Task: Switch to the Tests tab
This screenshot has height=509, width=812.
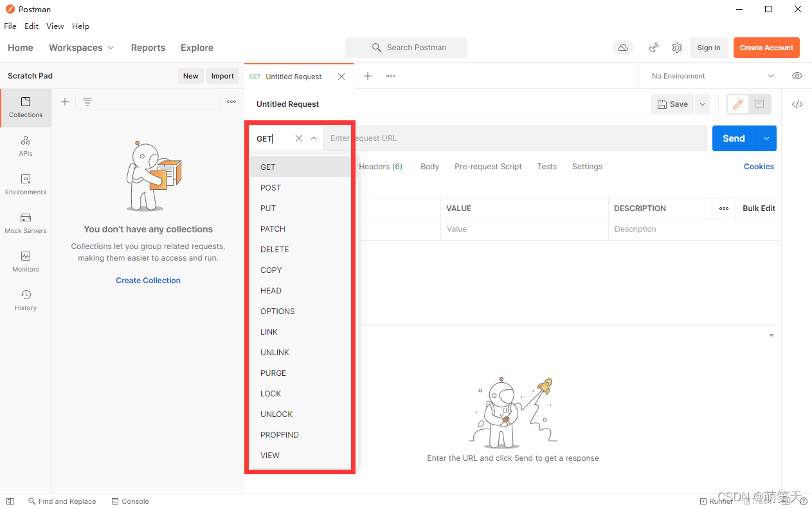Action: click(547, 167)
